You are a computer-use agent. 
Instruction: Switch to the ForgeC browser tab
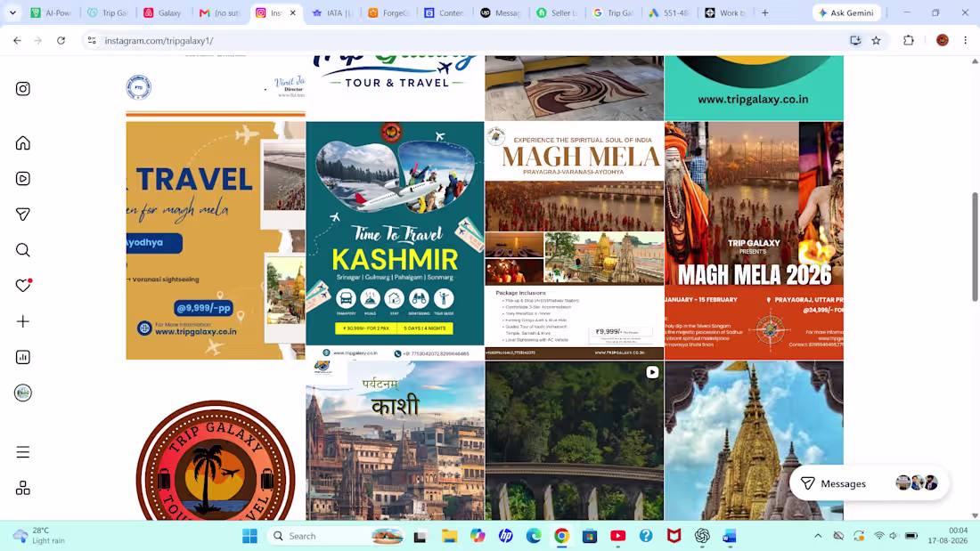pyautogui.click(x=388, y=12)
